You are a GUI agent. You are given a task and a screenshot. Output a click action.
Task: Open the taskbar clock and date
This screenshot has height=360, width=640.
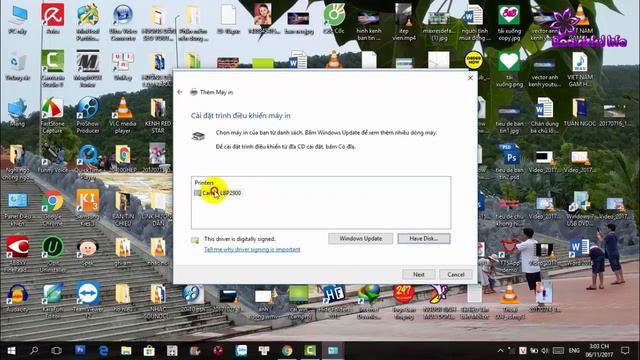599,351
